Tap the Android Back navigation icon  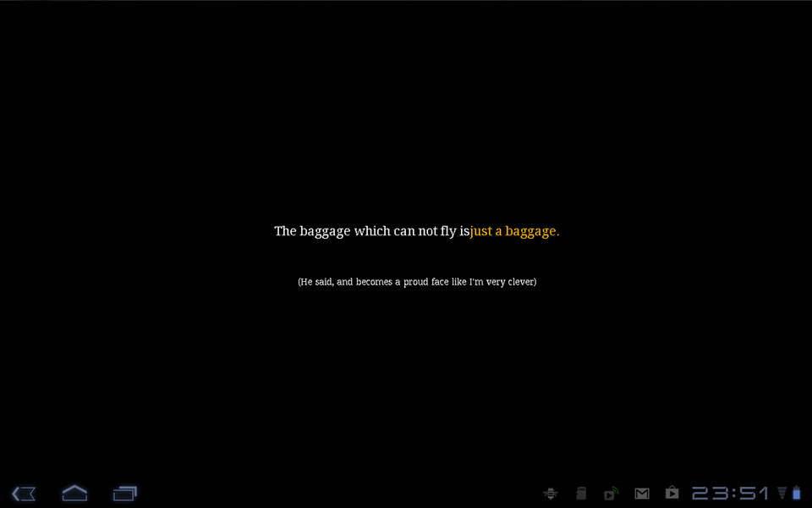24,493
